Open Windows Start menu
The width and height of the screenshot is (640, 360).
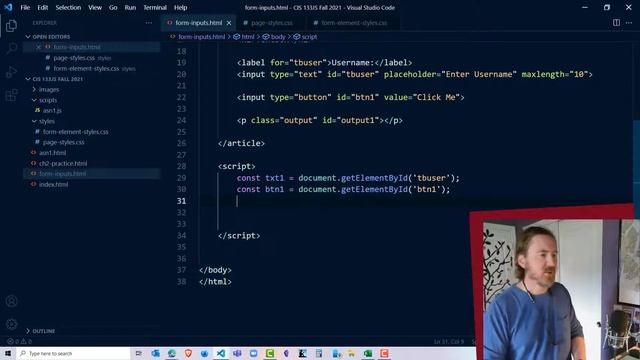(x=8, y=353)
